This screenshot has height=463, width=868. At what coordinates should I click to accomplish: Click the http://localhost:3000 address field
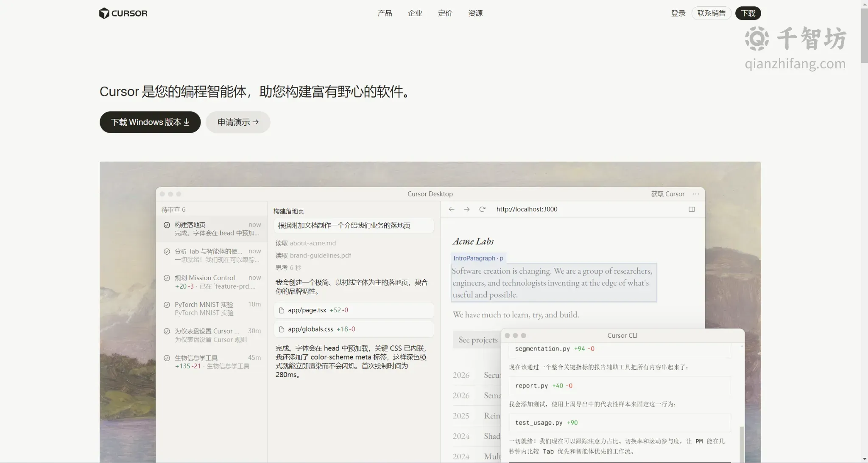[527, 209]
